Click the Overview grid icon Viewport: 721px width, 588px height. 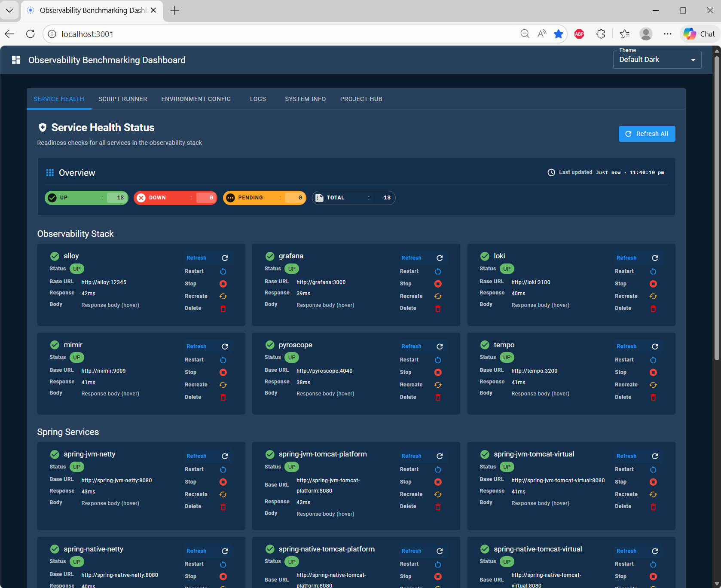coord(50,172)
